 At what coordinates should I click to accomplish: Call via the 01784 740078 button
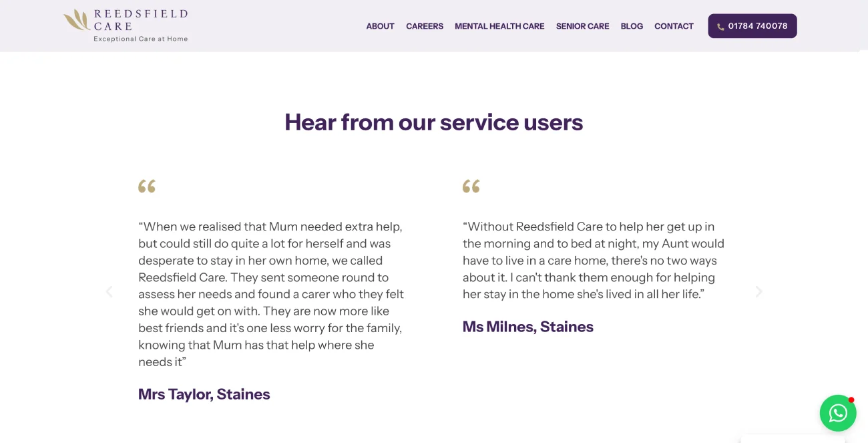752,26
